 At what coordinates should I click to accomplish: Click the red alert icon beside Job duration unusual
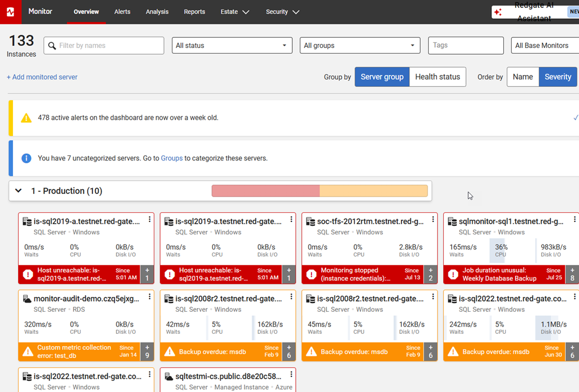click(x=453, y=275)
